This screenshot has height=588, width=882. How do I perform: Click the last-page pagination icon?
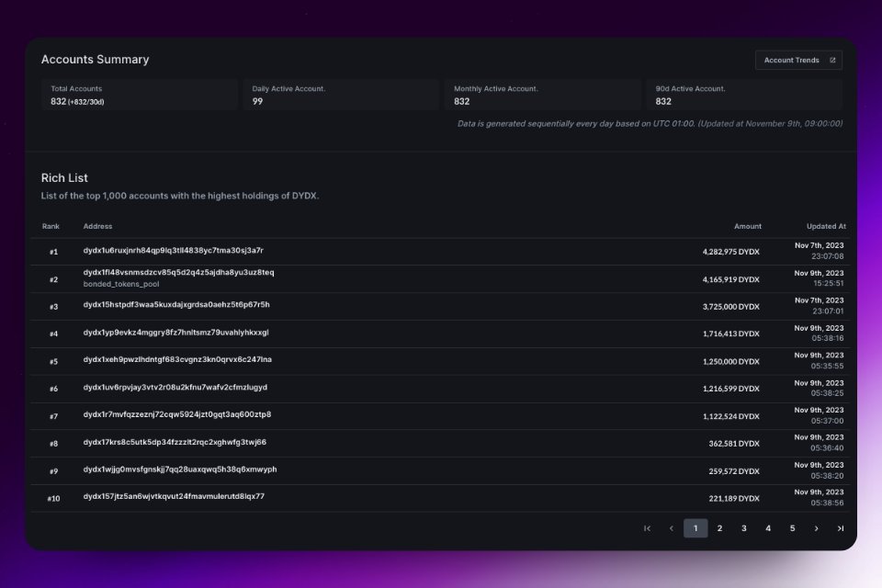(840, 528)
